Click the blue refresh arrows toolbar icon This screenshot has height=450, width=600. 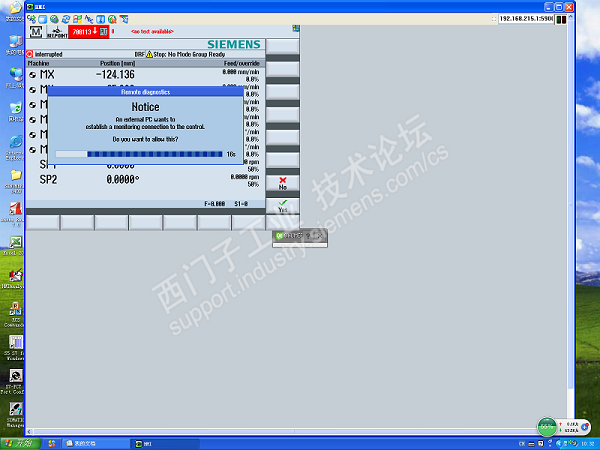tap(66, 19)
